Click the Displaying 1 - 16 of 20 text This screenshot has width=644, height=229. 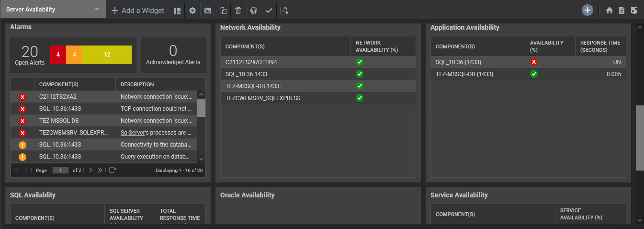click(x=179, y=170)
